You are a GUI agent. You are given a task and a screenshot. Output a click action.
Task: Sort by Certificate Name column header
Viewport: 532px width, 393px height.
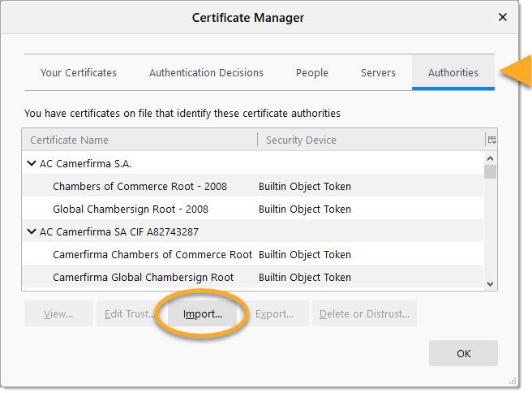point(138,140)
